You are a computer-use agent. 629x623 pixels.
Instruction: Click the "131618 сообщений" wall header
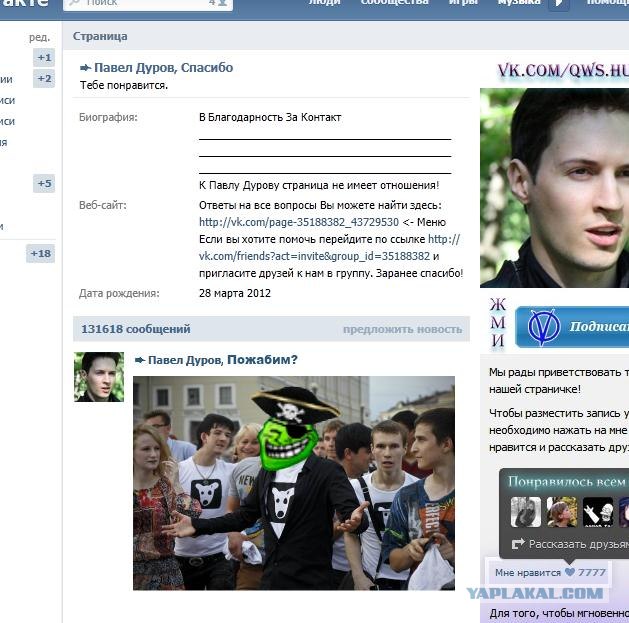click(136, 329)
